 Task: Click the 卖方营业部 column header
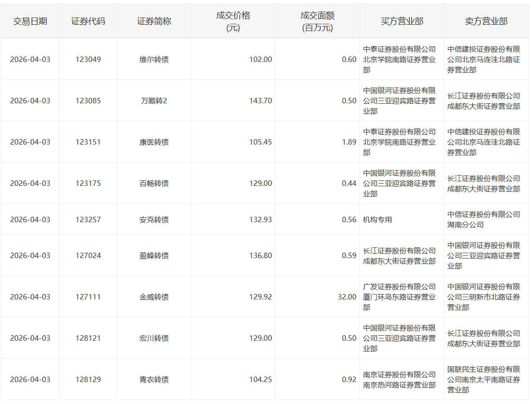point(486,22)
